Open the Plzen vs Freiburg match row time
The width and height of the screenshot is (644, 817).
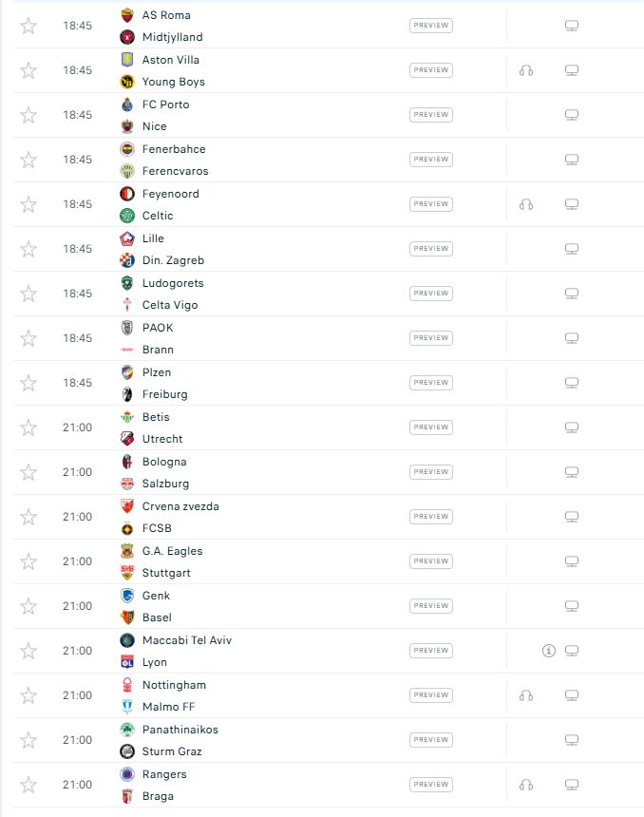[x=78, y=383]
